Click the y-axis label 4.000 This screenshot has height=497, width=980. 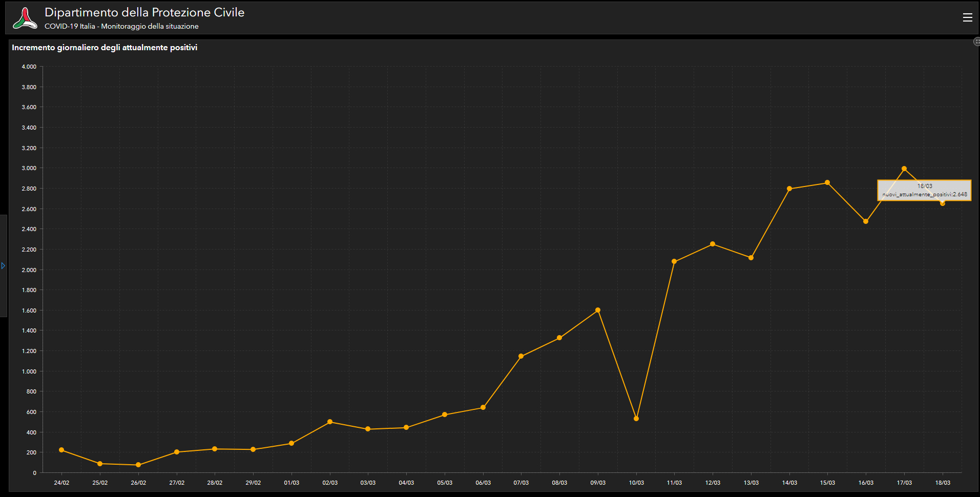tap(29, 67)
